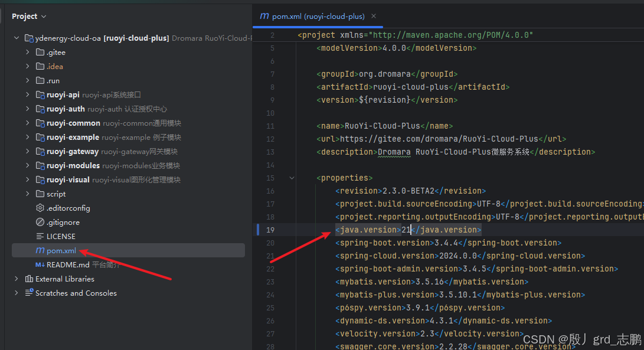The width and height of the screenshot is (644, 350).
Task: Click line number 16 in the gutter
Action: click(270, 191)
